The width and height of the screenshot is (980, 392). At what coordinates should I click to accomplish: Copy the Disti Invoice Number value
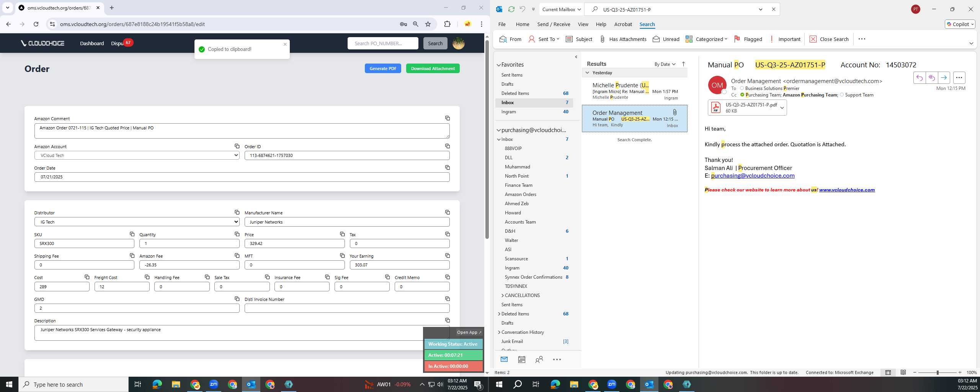tap(447, 299)
